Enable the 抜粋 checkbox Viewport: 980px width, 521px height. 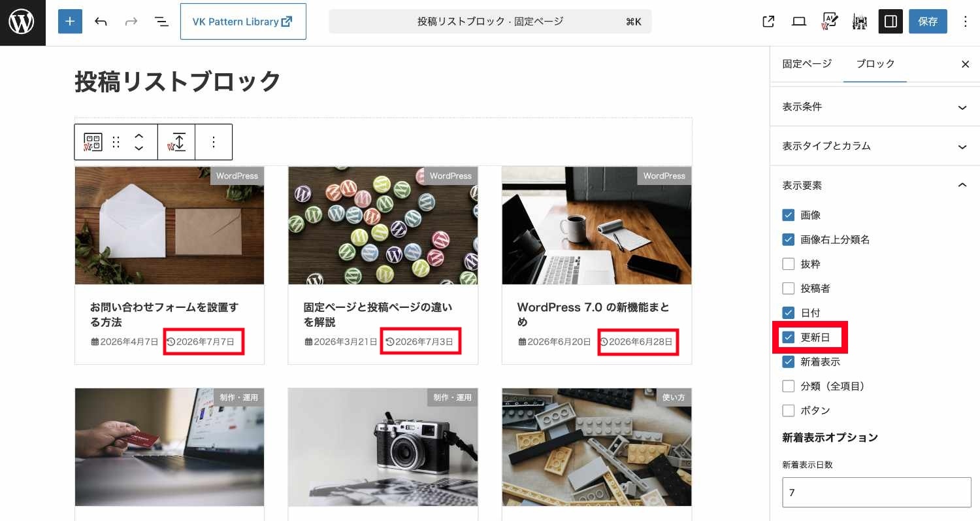click(x=789, y=264)
